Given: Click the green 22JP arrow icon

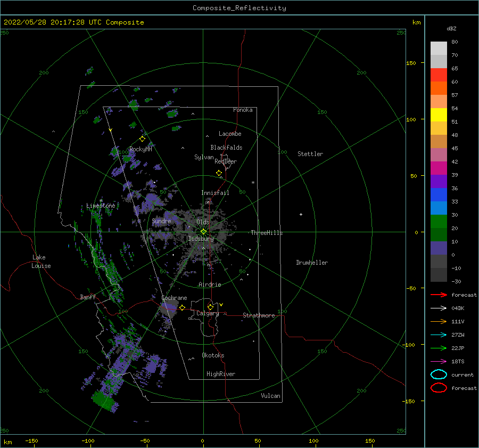Looking at the screenshot, I should tap(439, 348).
